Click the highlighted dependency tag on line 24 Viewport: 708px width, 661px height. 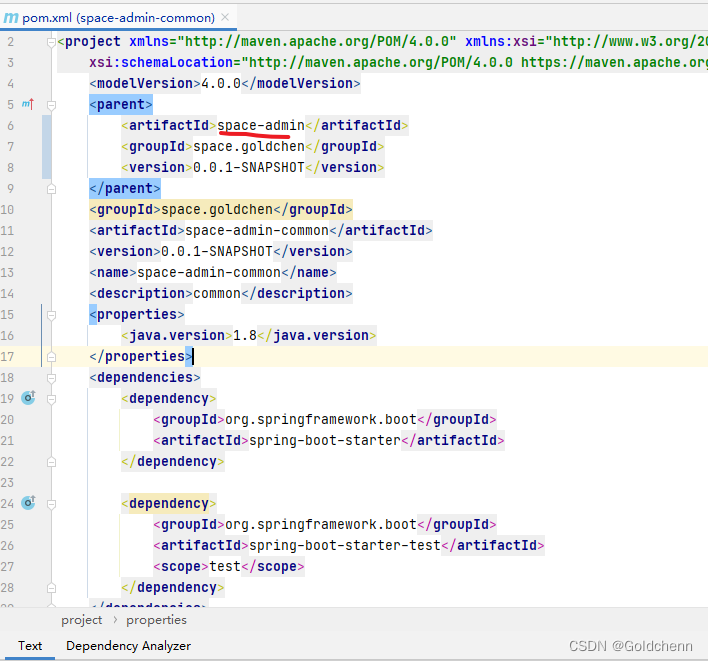click(168, 503)
